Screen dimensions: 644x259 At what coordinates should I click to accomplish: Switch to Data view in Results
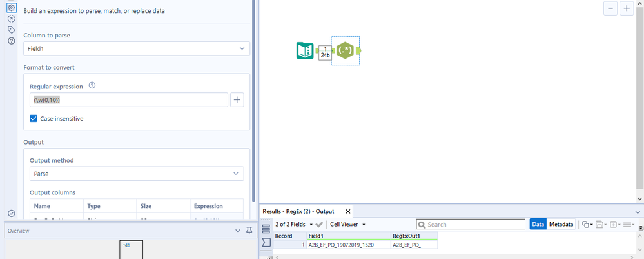[538, 224]
